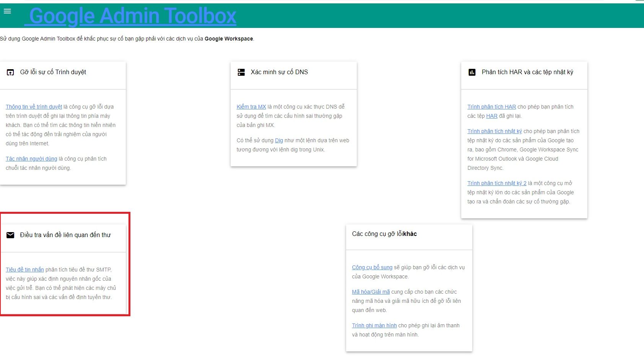
Task: Click the bold Google Workspace text in the intro
Action: tap(229, 39)
